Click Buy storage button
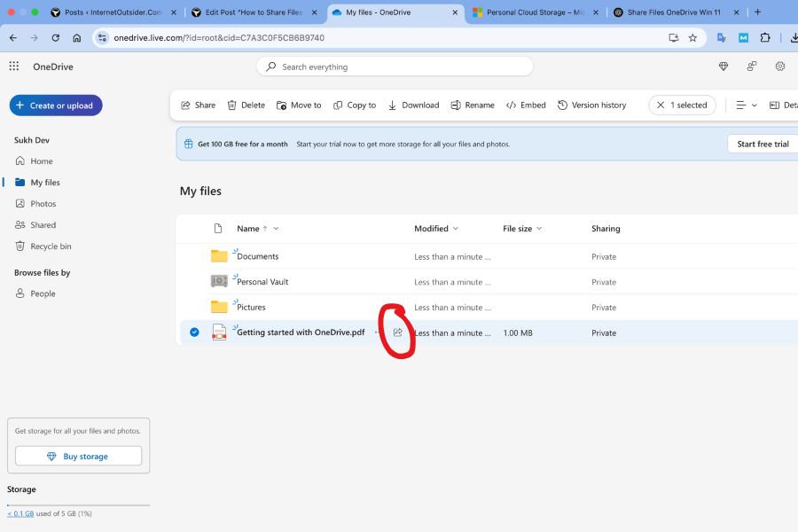Screen dimensions: 798x532 pyautogui.click(x=78, y=456)
